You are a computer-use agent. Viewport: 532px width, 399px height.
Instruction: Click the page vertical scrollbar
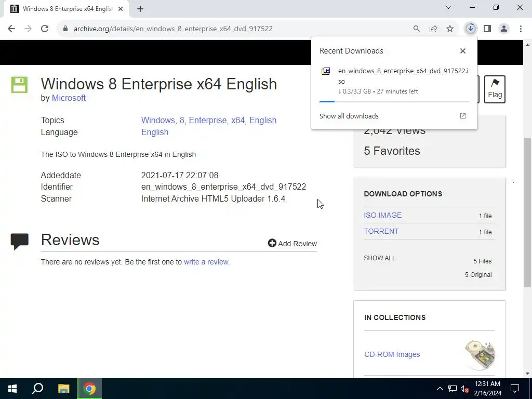pyautogui.click(x=527, y=212)
